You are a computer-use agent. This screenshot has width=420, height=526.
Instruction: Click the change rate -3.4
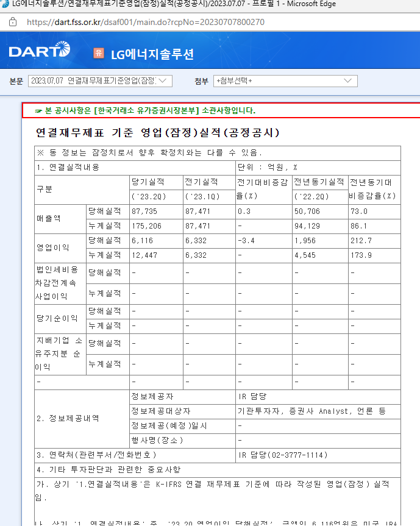pos(246,241)
